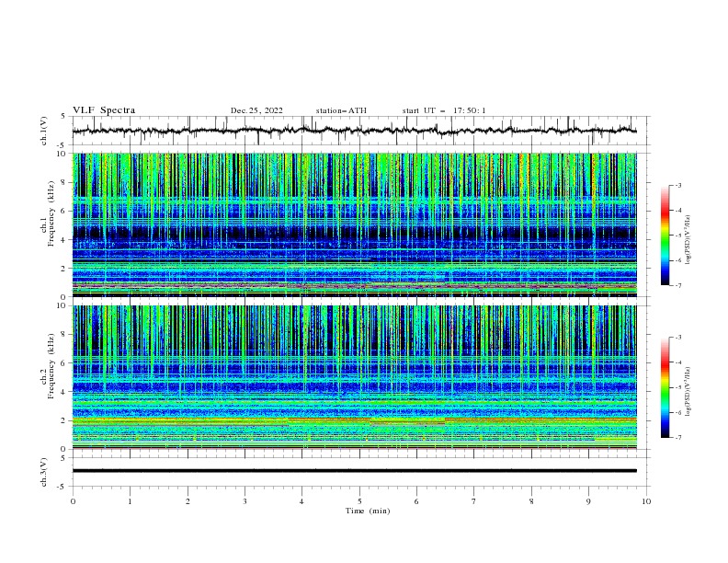Click the date "Dec. 25, 2022"

(x=256, y=110)
